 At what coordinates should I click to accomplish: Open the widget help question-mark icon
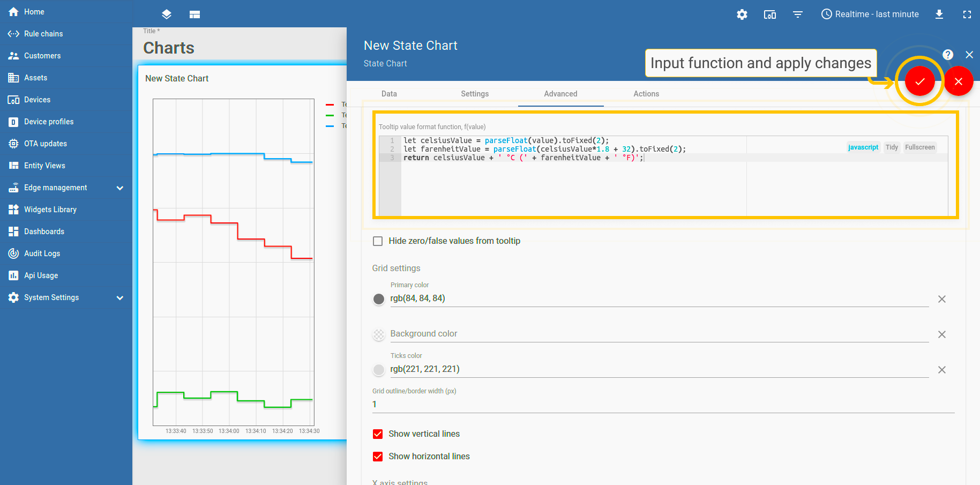(x=947, y=55)
